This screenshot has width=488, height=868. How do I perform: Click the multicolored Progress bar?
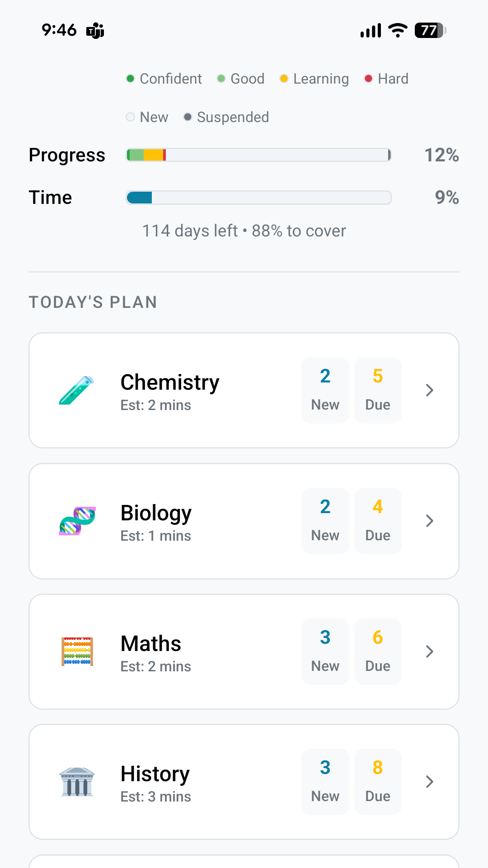[258, 155]
